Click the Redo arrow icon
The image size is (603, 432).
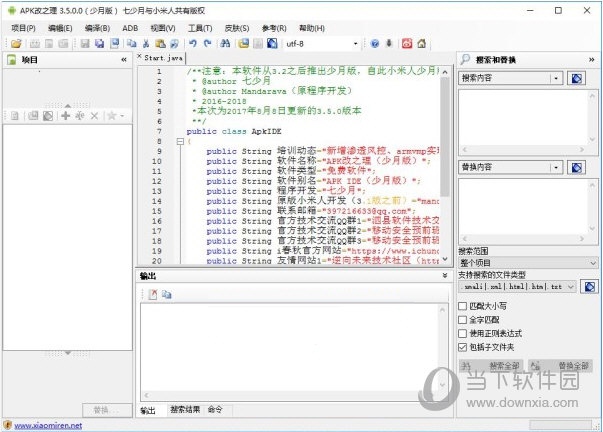(x=207, y=43)
